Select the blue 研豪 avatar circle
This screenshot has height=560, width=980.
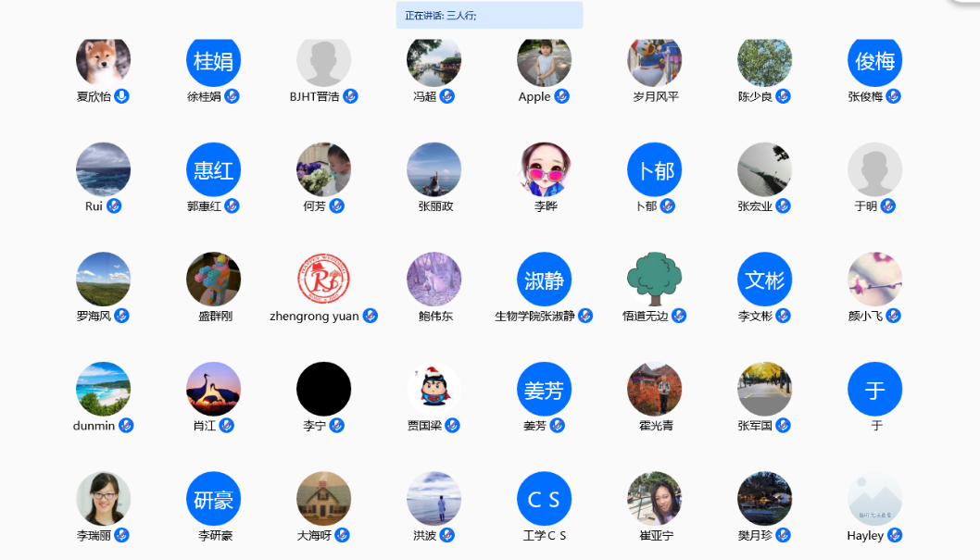(x=213, y=499)
